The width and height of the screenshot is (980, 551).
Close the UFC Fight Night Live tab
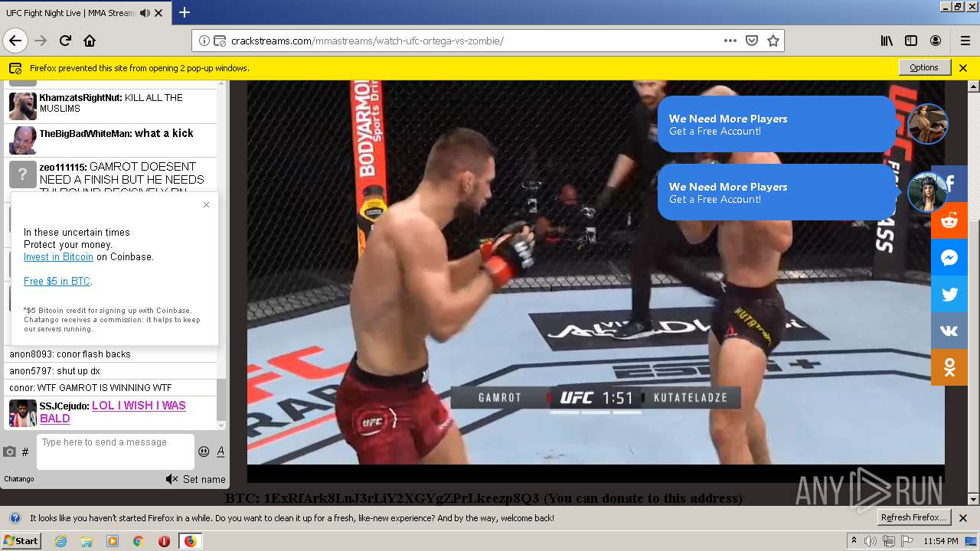pyautogui.click(x=158, y=13)
